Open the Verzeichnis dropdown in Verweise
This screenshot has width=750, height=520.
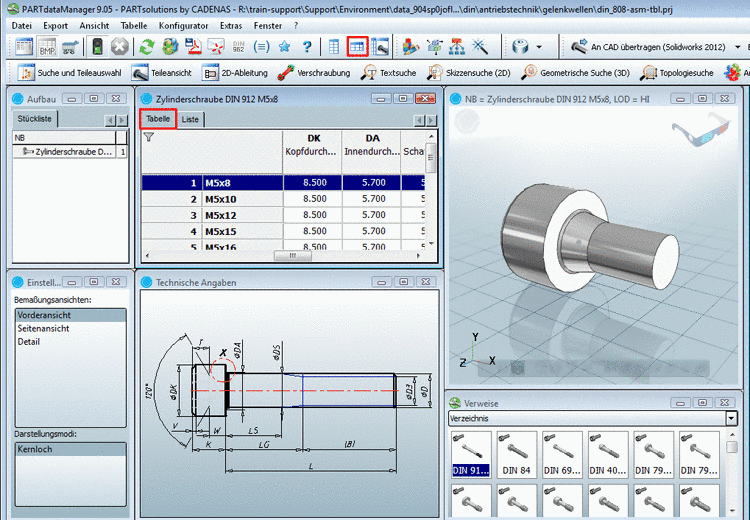click(731, 418)
